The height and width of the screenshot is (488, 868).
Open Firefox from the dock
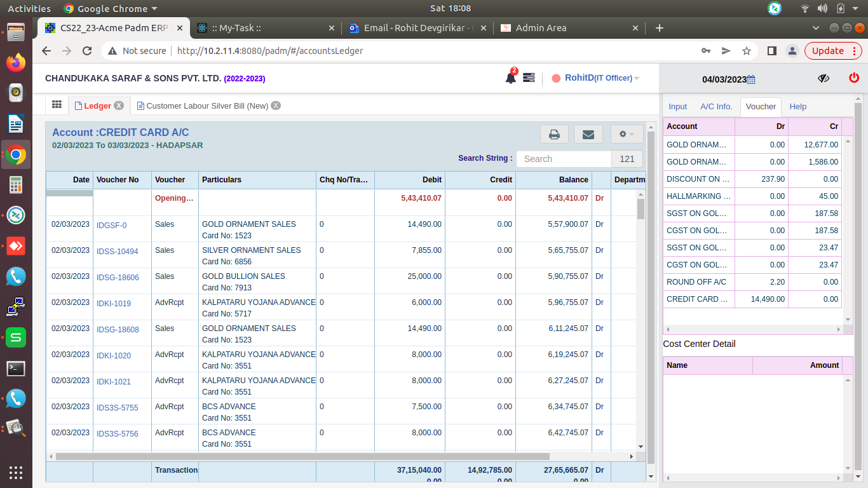click(16, 62)
